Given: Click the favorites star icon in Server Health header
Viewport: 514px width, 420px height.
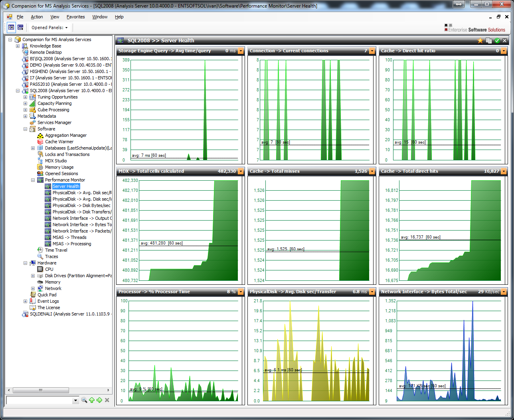Looking at the screenshot, I should click(480, 41).
